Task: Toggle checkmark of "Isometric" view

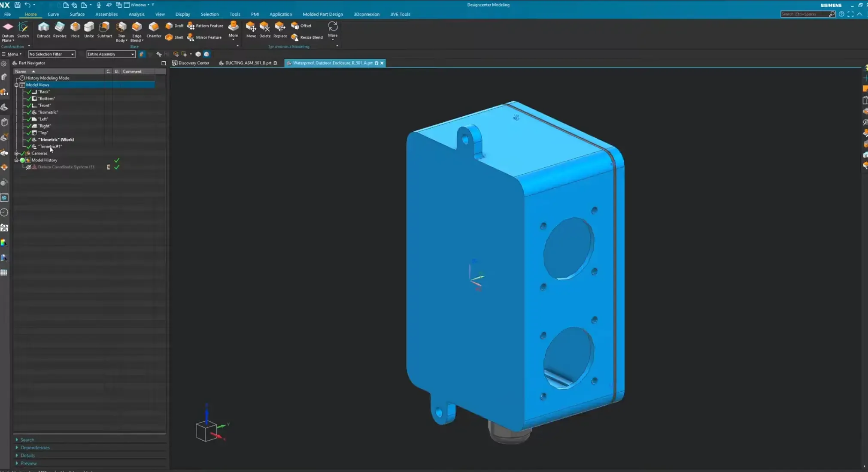Action: [29, 112]
